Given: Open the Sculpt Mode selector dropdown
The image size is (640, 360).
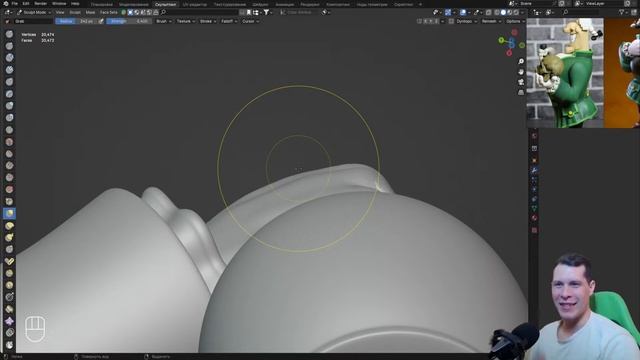Looking at the screenshot, I should tap(34, 12).
